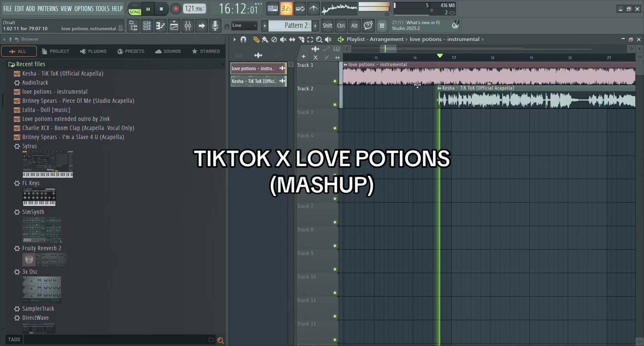Open the love potions clip menu on Track 1
Image resolution: width=644 pixels, height=346 pixels.
[x=345, y=65]
